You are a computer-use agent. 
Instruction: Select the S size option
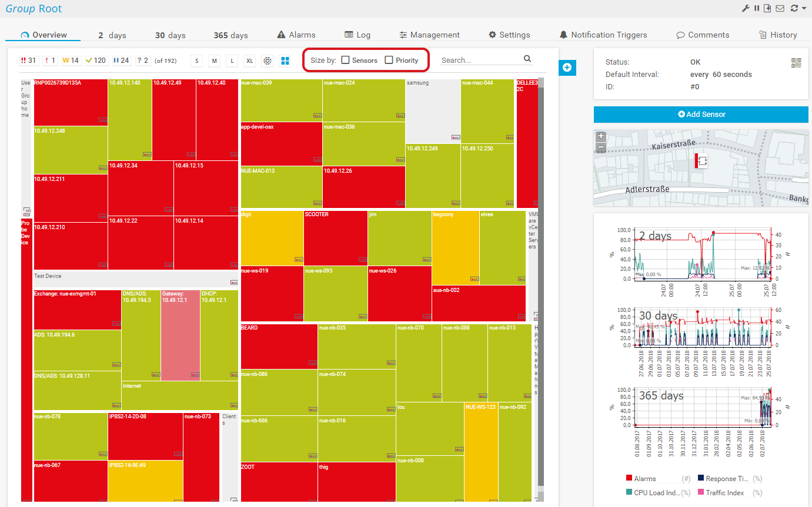197,61
